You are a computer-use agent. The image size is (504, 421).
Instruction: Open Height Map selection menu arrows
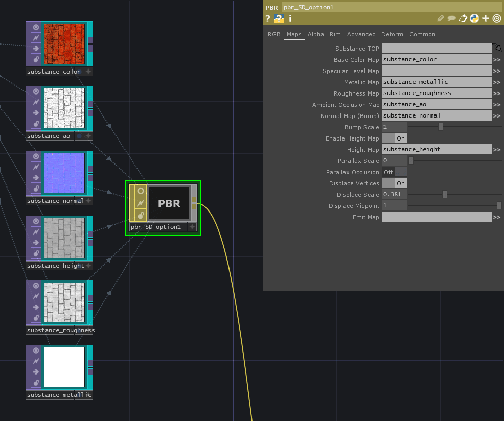pyautogui.click(x=497, y=150)
